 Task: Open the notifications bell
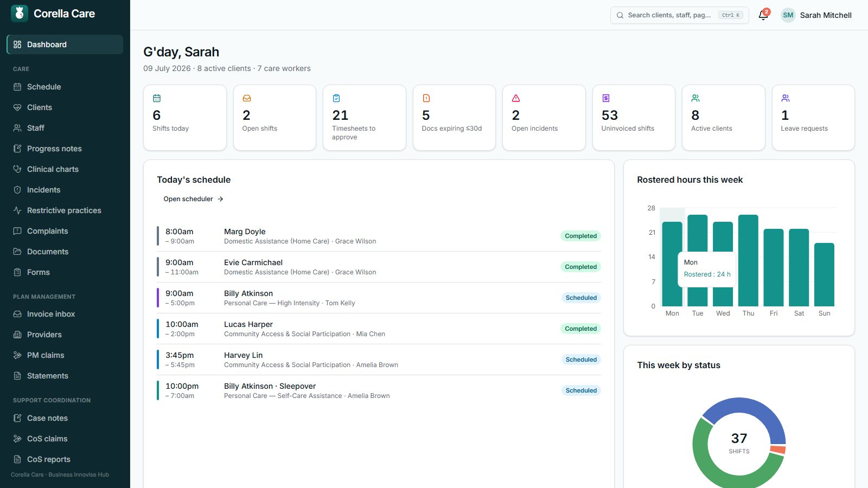763,15
